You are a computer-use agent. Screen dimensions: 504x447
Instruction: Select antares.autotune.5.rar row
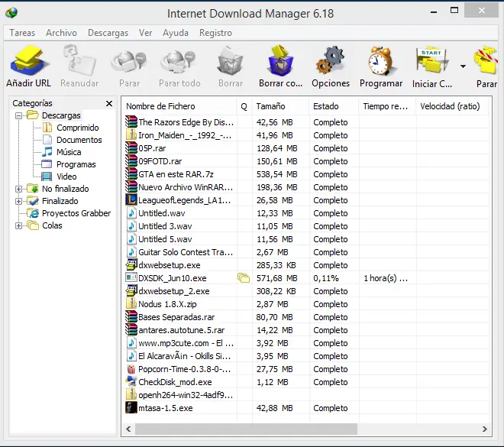coord(307,330)
